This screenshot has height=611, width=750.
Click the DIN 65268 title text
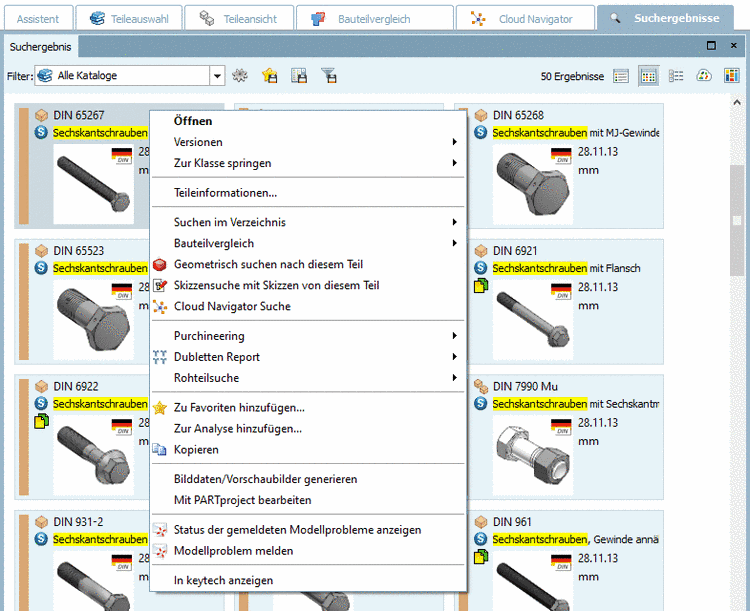tap(518, 115)
